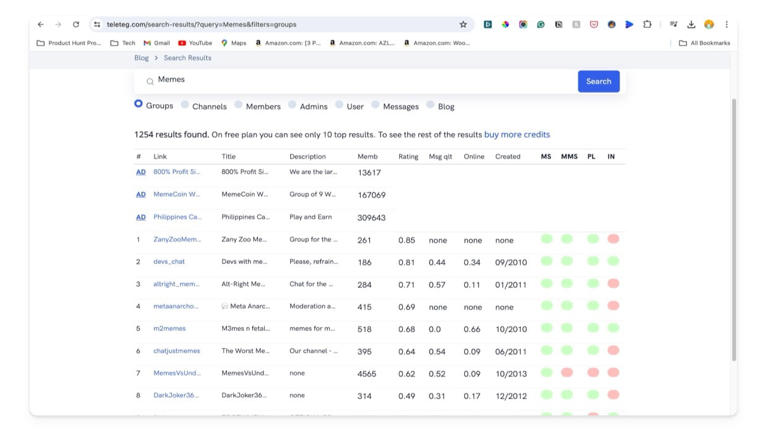Open the devs_chat group link
Screen dimensions: 768x432
click(x=169, y=262)
